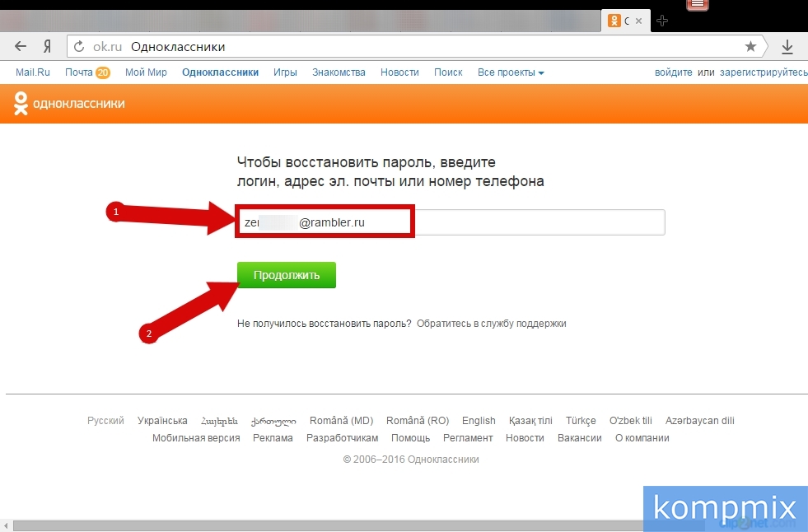Image resolution: width=808 pixels, height=532 pixels.
Task: Open the Регламент footer link
Action: click(468, 438)
